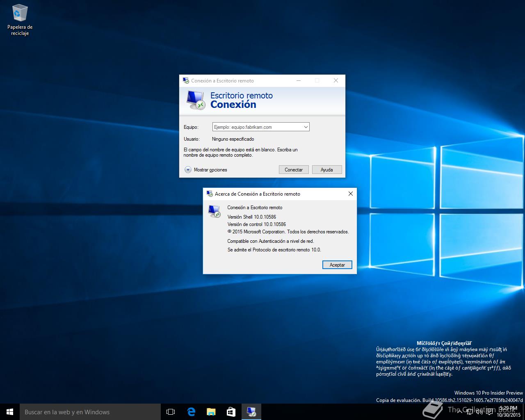Click the '2015 Microsoft Corporation' copyright line
This screenshot has height=420, width=525.
[x=288, y=232]
